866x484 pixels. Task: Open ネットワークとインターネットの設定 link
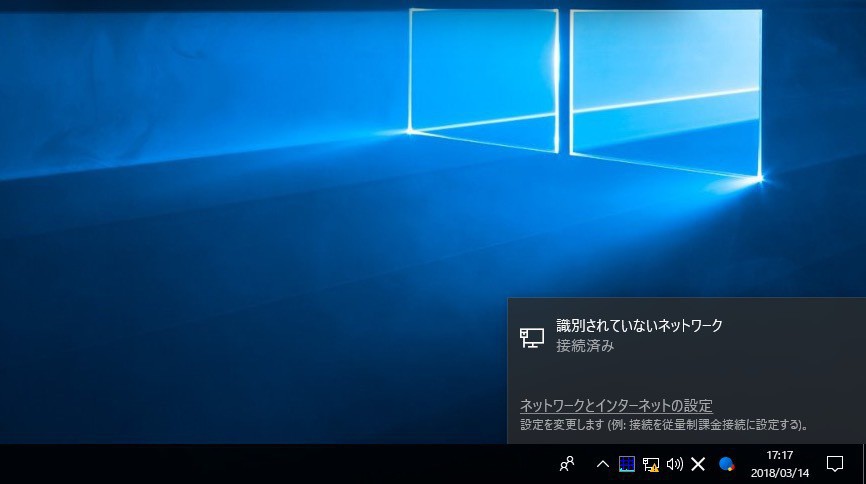tap(616, 406)
